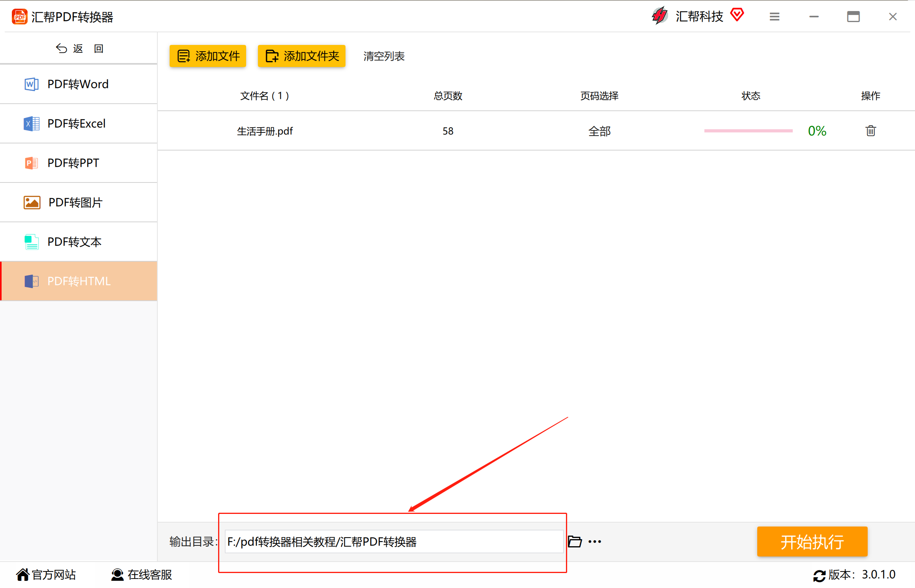The width and height of the screenshot is (915, 588).
Task: Delete 生活手册.pdf with trash icon
Action: [x=871, y=131]
